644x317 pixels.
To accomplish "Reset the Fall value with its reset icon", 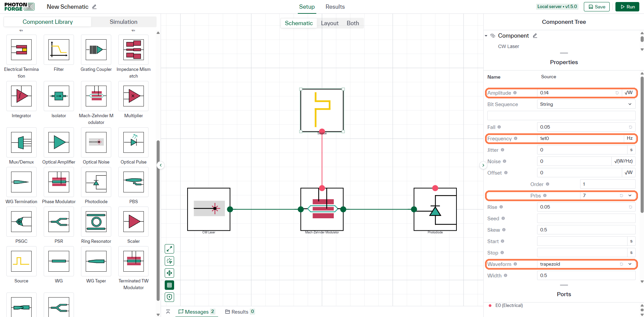I will (x=631, y=127).
